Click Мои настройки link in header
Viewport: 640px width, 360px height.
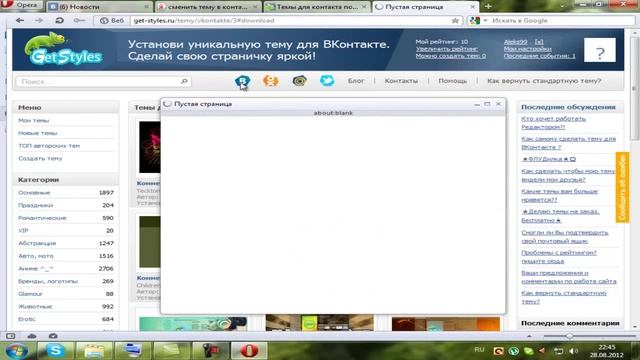click(527, 49)
